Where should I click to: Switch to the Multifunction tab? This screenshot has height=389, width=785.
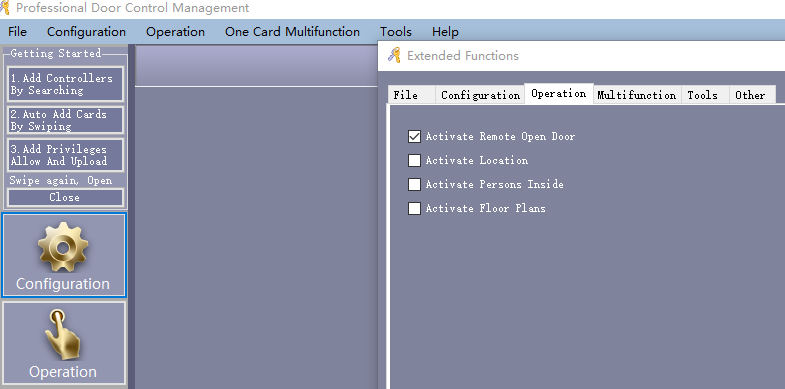(x=636, y=95)
